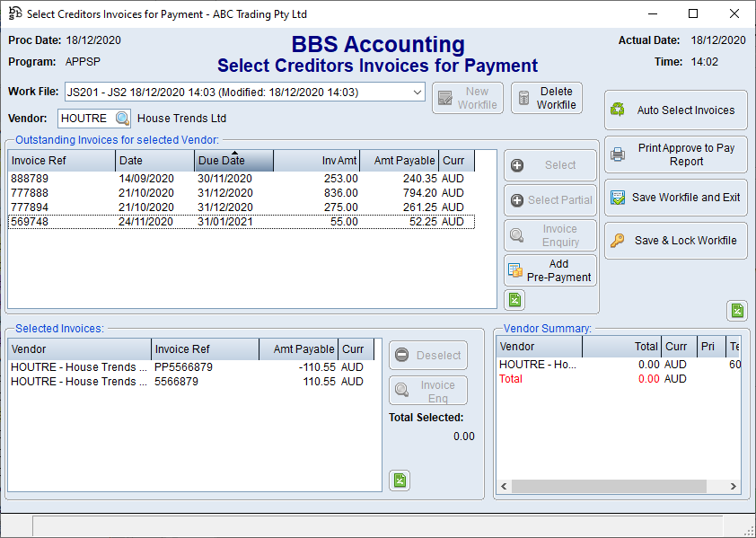Click Amt Payable header in outstanding invoices
The width and height of the screenshot is (756, 538).
[x=404, y=161]
